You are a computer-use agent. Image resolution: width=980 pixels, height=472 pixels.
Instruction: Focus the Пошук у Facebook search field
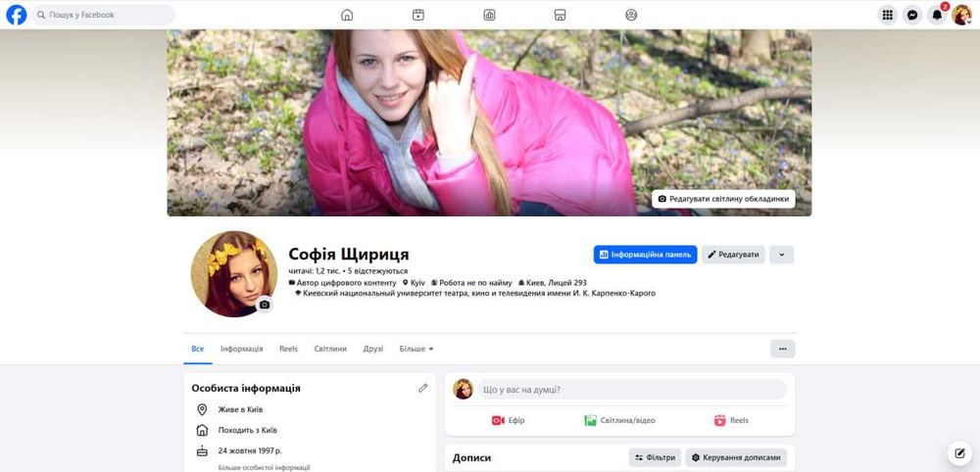click(x=104, y=15)
